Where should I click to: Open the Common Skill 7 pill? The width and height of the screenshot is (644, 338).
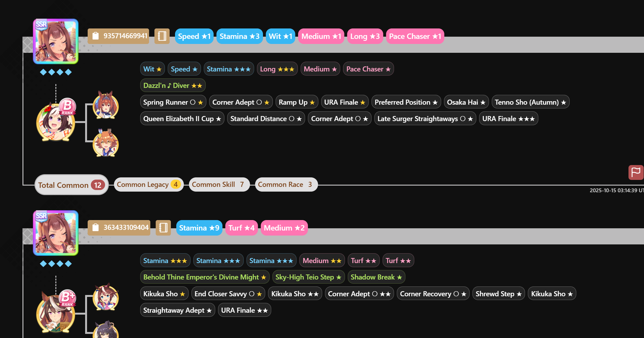(219, 184)
